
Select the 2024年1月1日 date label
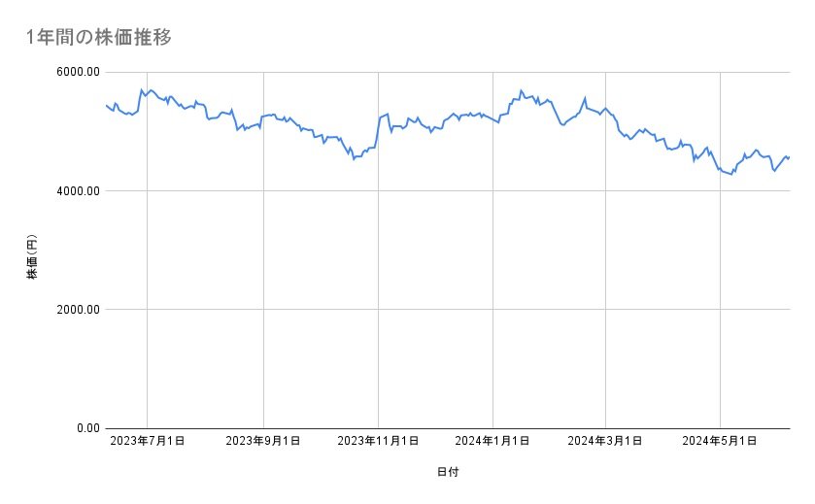pyautogui.click(x=492, y=441)
